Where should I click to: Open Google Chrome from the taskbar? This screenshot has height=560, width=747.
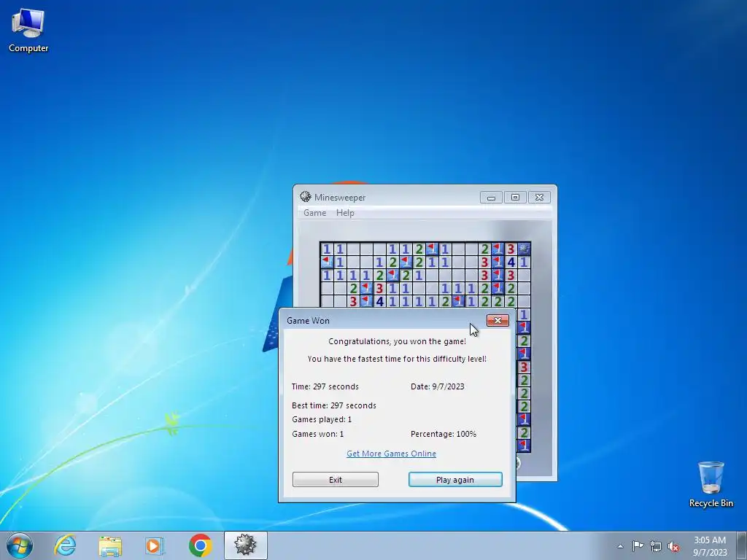200,545
